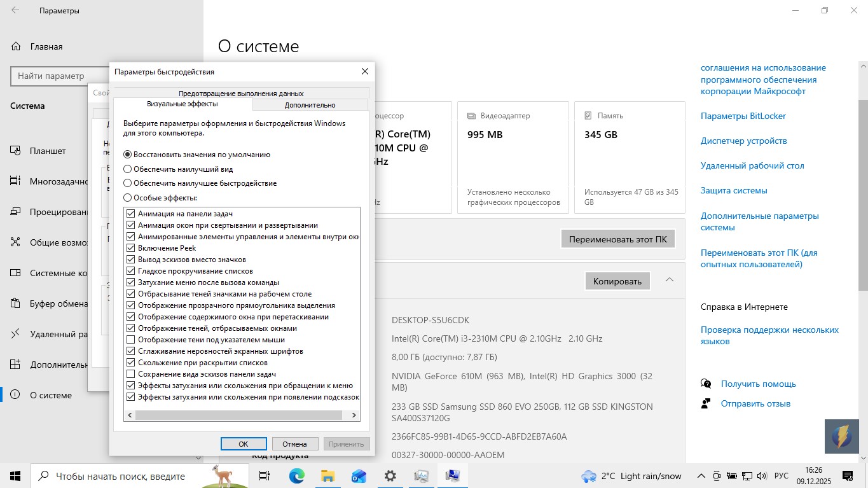Image resolution: width=868 pixels, height=488 pixels.
Task: Open the clock and date flyout
Action: coord(813,476)
